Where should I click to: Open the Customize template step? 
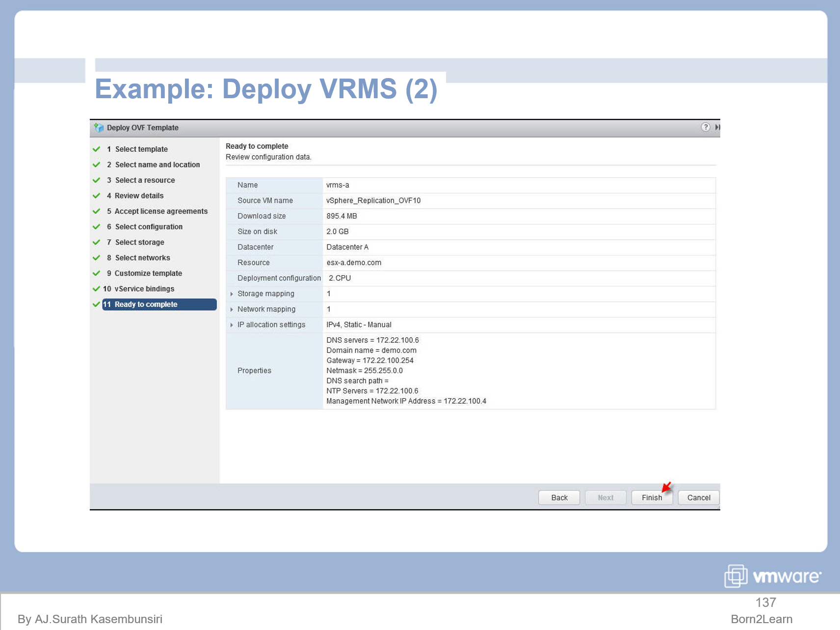point(148,273)
